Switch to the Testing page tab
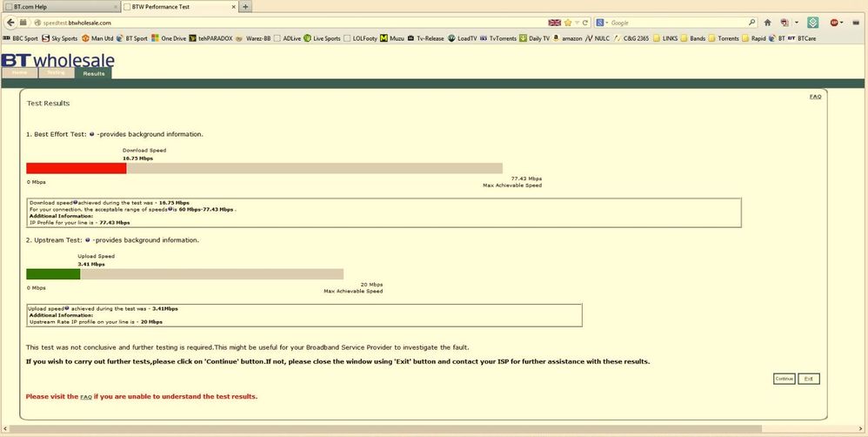 pyautogui.click(x=56, y=72)
